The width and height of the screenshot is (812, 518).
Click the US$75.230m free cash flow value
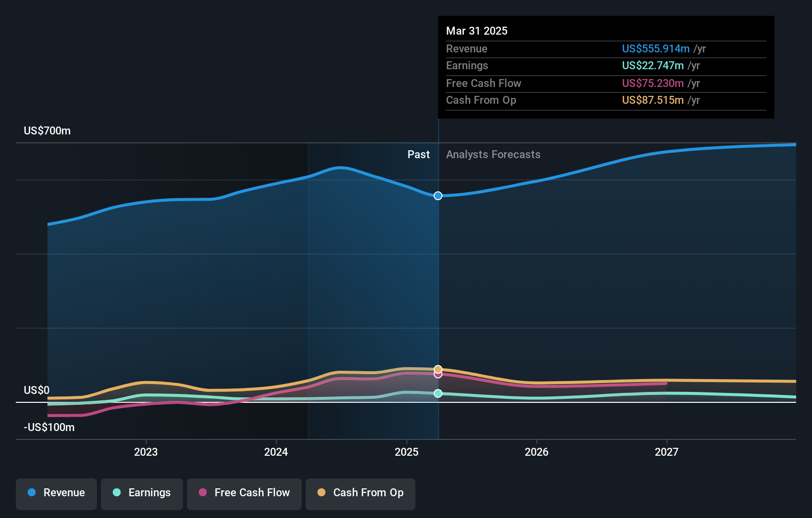pos(653,83)
